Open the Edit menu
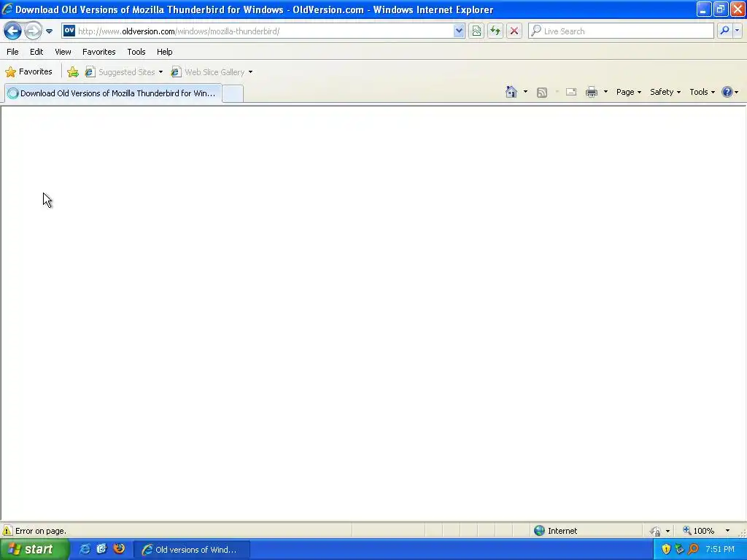The height and width of the screenshot is (560, 747). pyautogui.click(x=36, y=52)
